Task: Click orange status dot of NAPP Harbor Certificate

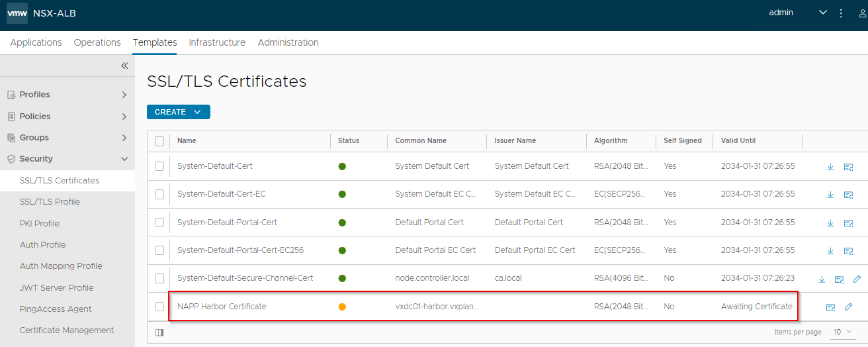Action: tap(342, 307)
